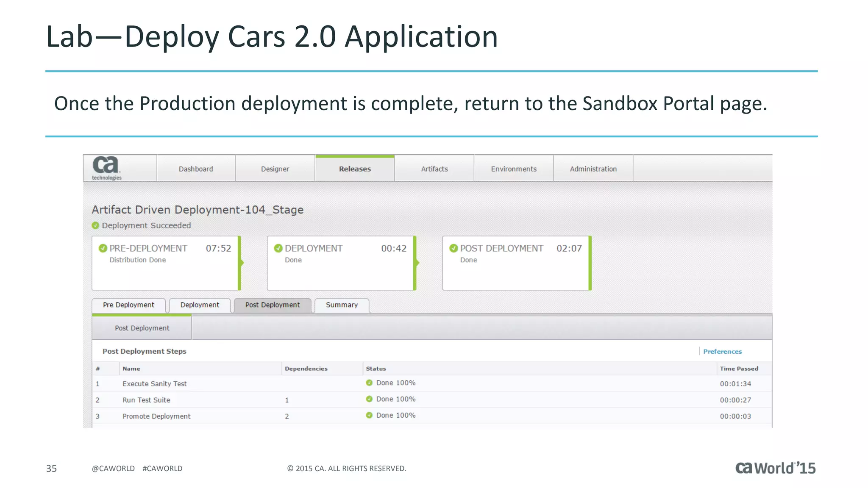The width and height of the screenshot is (868, 488).
Task: Select the Deployment sub-tab
Action: (x=200, y=305)
